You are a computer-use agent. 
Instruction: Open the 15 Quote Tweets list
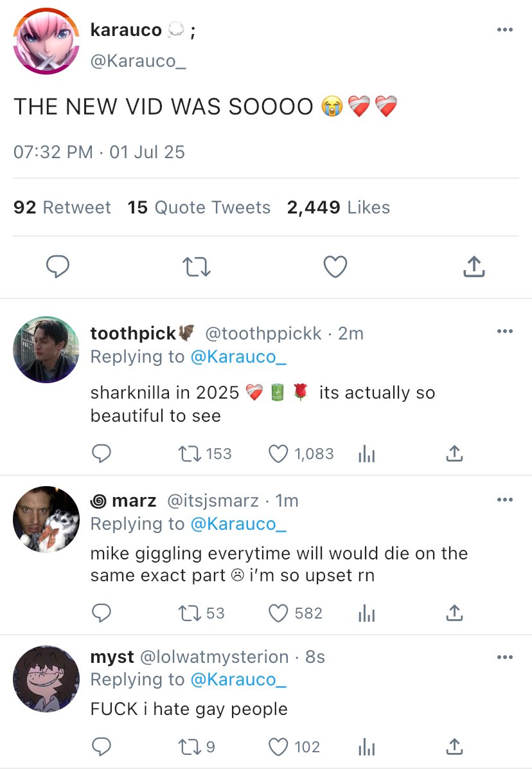(x=199, y=208)
